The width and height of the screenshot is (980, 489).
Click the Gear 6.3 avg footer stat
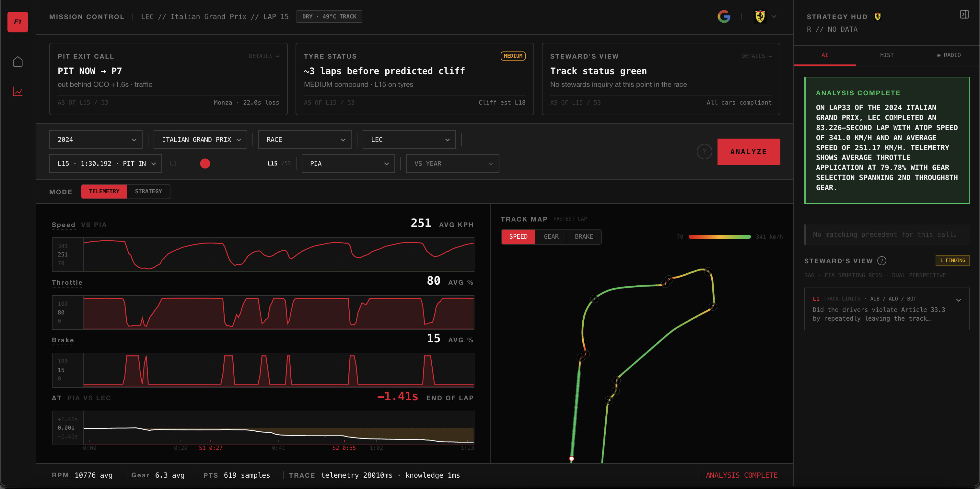pos(157,475)
